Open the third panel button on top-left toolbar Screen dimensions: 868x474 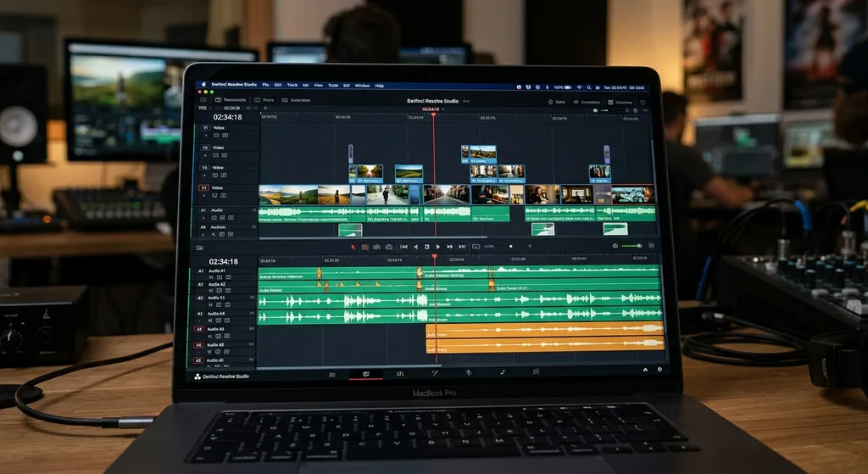tap(264, 100)
